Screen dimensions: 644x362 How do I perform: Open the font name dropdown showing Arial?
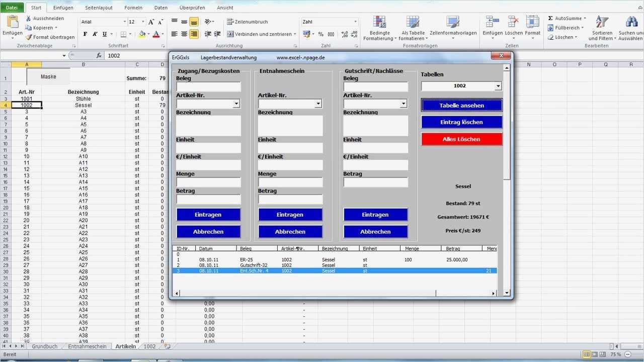124,22
